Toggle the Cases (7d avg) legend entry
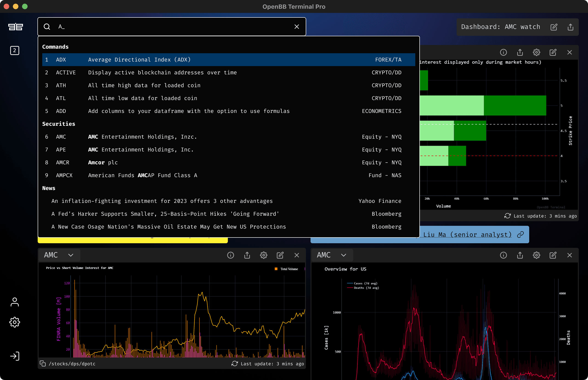588x380 pixels. coord(362,283)
